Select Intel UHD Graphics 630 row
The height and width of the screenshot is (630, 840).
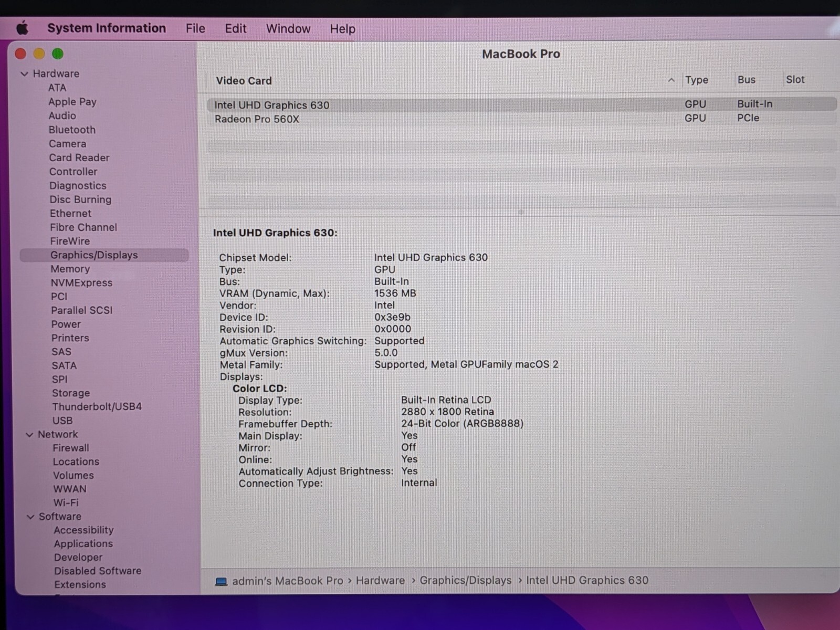click(x=271, y=105)
